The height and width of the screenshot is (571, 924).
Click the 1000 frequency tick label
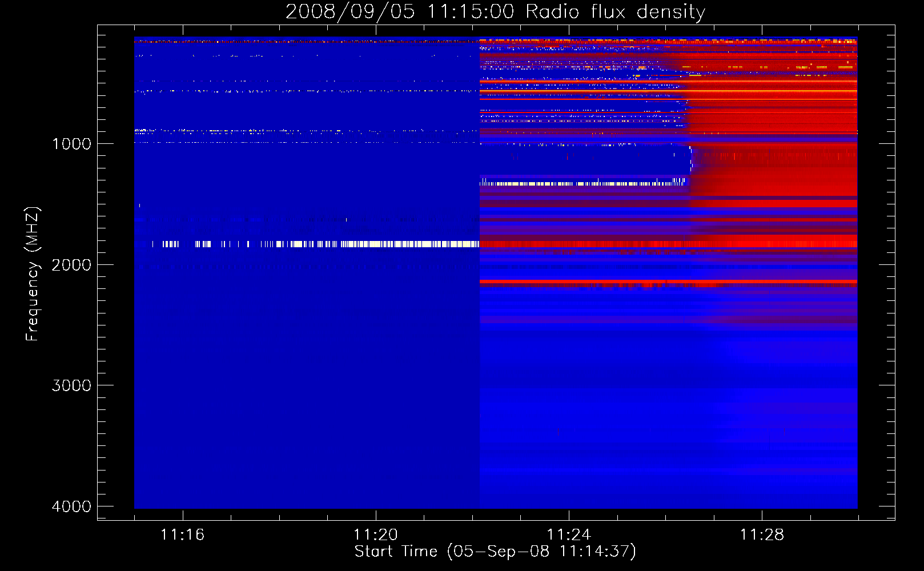pos(71,144)
